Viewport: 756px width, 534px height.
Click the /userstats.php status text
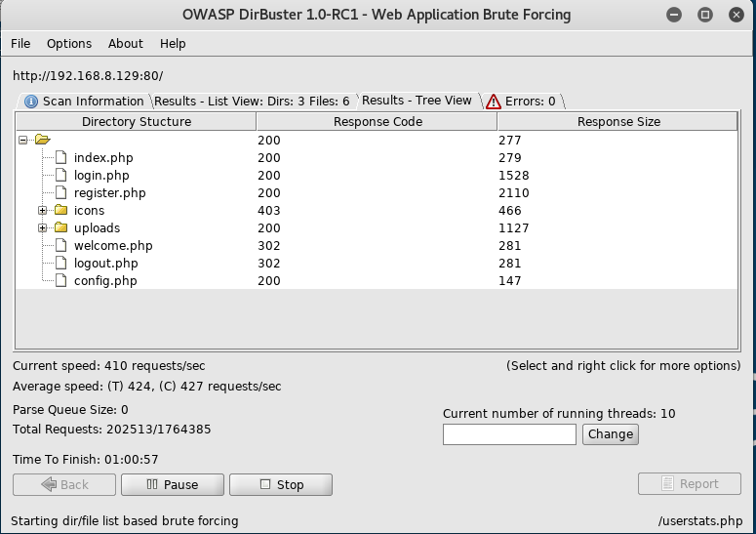[700, 521]
